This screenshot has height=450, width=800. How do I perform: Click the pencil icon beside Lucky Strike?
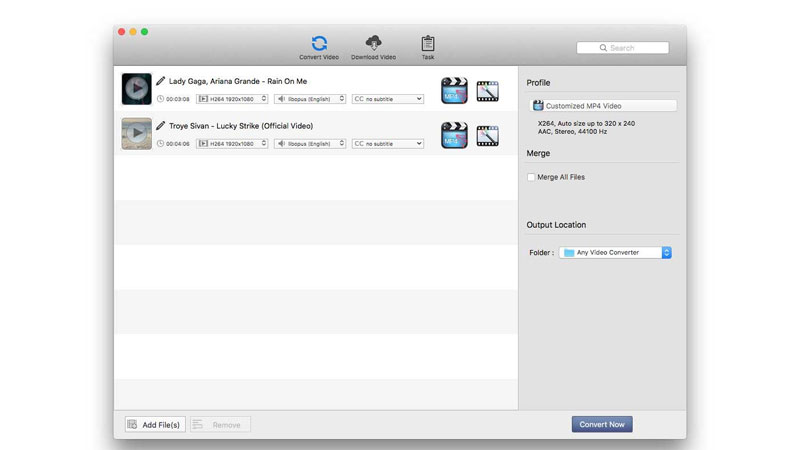click(161, 126)
